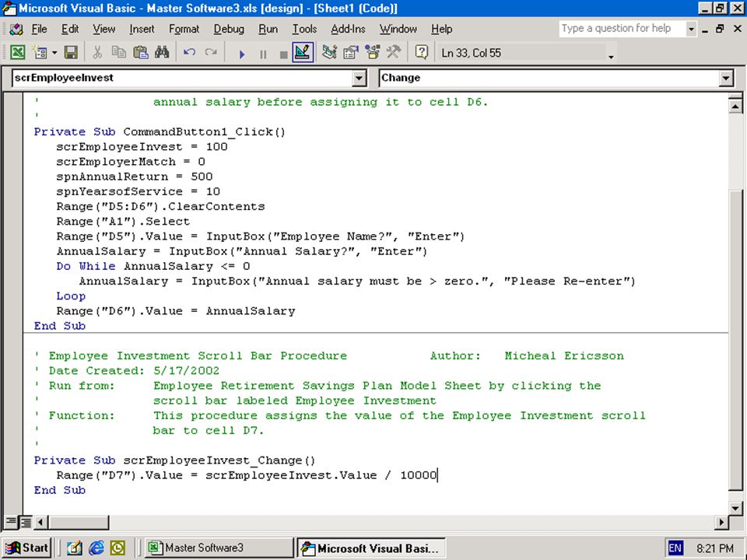The width and height of the screenshot is (747, 560).
Task: Open the Properties Window icon
Action: coord(351,52)
